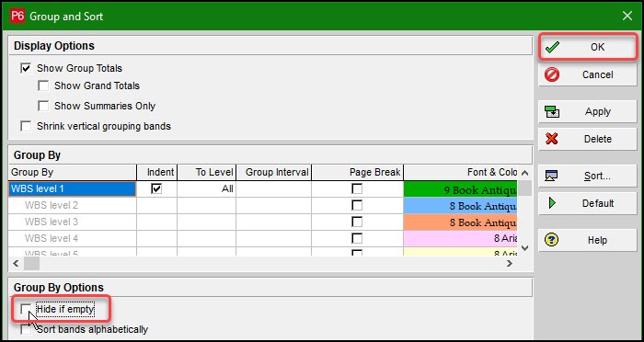Image resolution: width=644 pixels, height=342 pixels.
Task: Close the Group and Sort dialog
Action: tap(627, 16)
